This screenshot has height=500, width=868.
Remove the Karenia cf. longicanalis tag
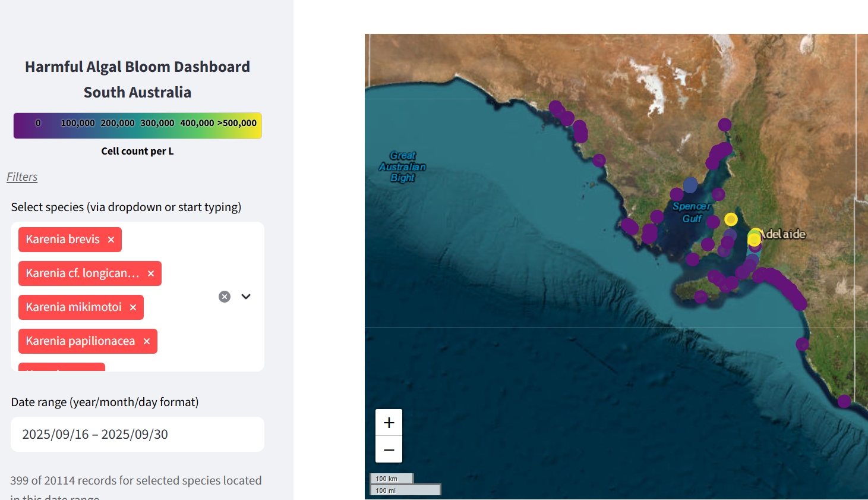(x=151, y=273)
